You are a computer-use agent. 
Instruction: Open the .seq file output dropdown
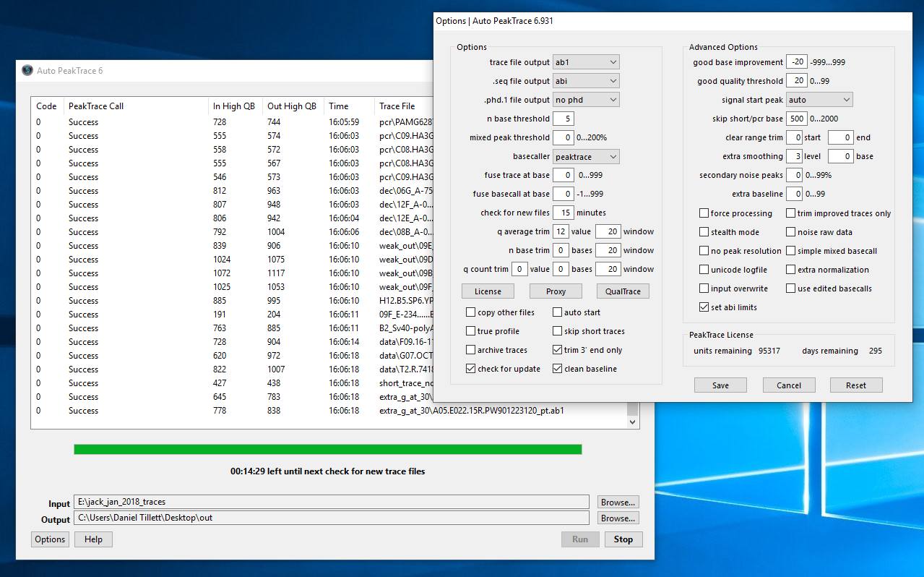tap(586, 81)
